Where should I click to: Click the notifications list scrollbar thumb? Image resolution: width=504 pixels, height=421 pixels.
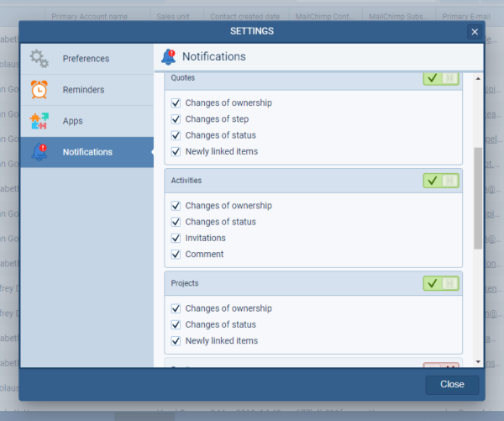point(478,197)
